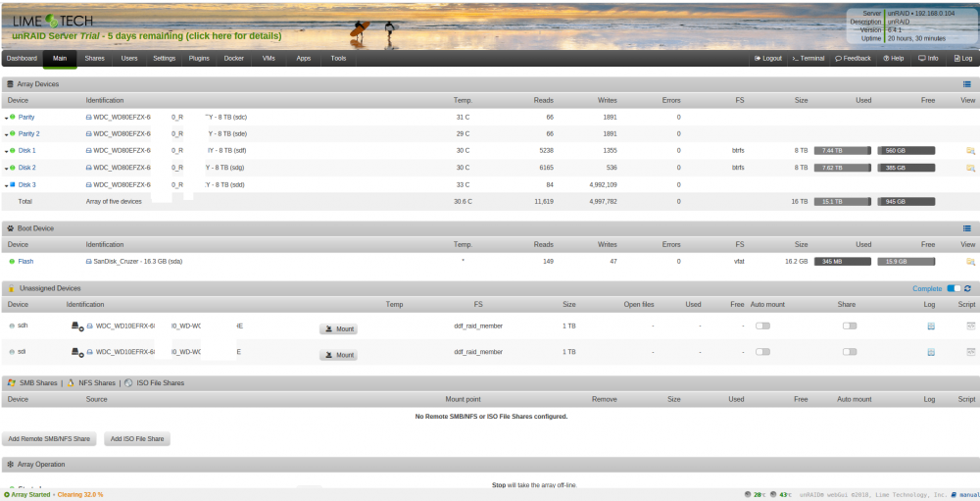Viewport: 980px width, 501px height.
Task: Click Add ISO File Share button
Action: coord(137,439)
